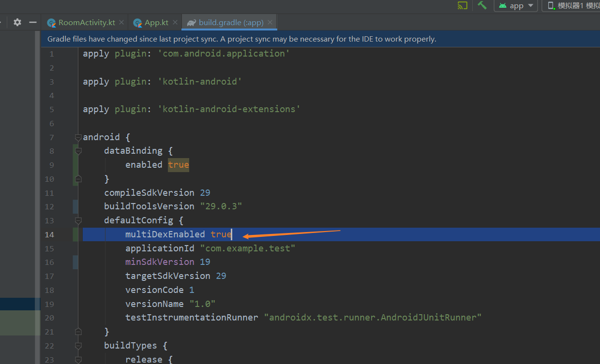Click the Kotlin icon on App.kt tab
The image size is (600, 364).
tap(136, 22)
